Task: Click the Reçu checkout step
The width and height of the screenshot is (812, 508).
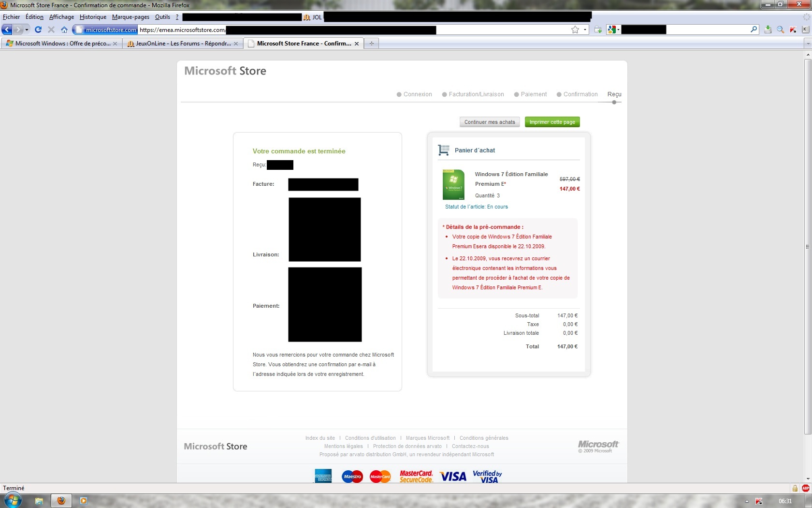Action: click(614, 94)
